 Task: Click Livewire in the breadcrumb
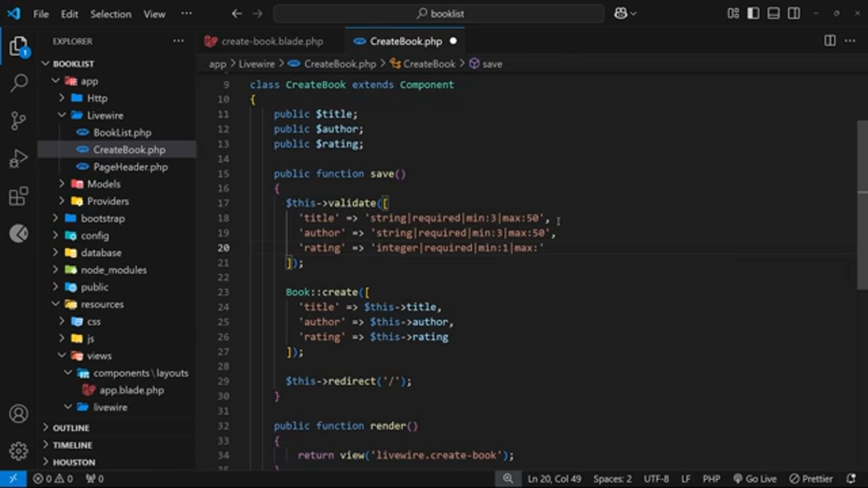[256, 64]
